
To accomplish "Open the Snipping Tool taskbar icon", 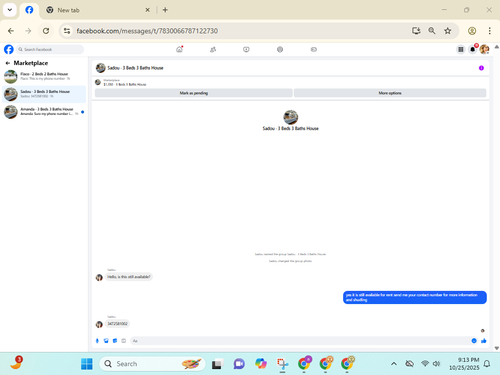I will click(282, 364).
